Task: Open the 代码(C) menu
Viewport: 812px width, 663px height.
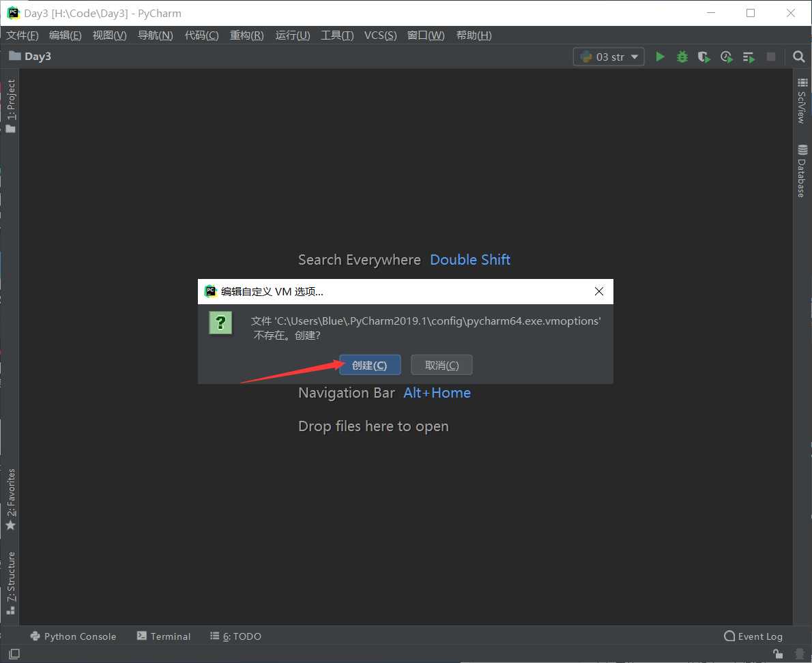Action: (201, 35)
